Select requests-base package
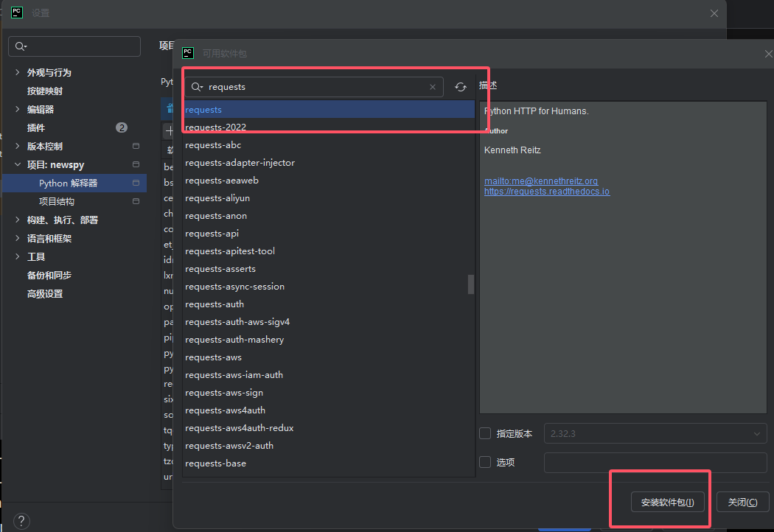Viewport: 774px width, 532px height. (x=329, y=463)
